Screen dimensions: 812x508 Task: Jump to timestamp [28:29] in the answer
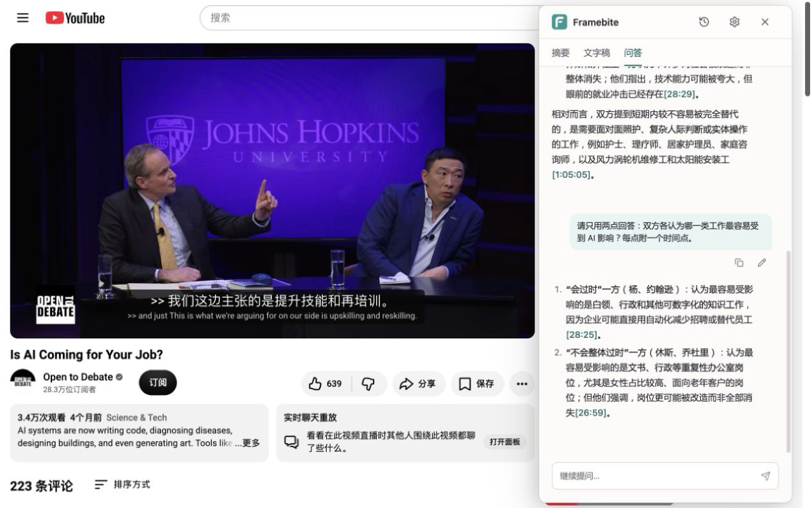(679, 94)
